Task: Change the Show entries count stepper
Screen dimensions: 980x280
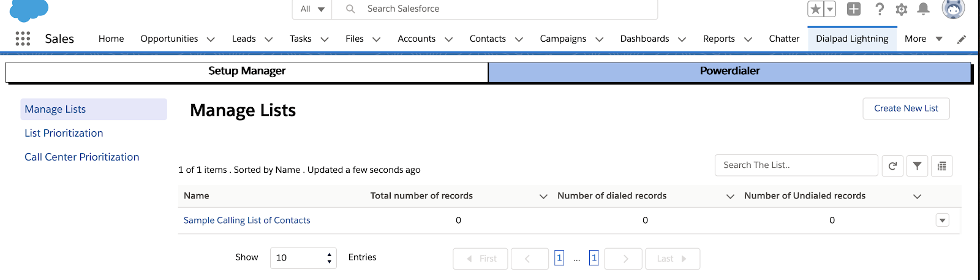Action: 330,258
